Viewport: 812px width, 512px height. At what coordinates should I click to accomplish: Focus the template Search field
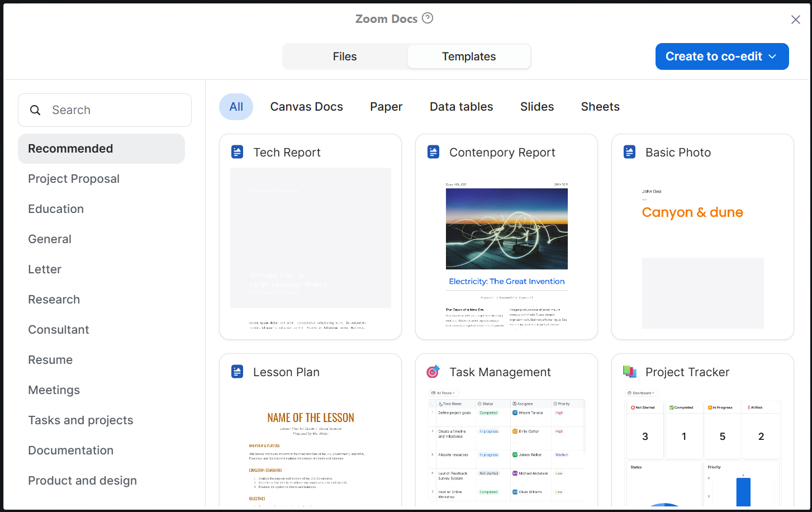click(x=105, y=110)
